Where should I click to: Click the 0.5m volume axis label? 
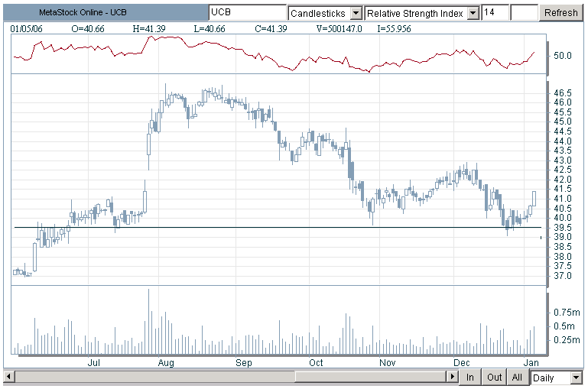pyautogui.click(x=564, y=326)
